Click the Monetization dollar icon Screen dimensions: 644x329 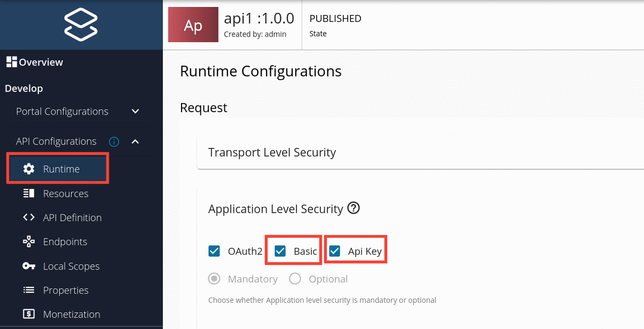(x=29, y=314)
